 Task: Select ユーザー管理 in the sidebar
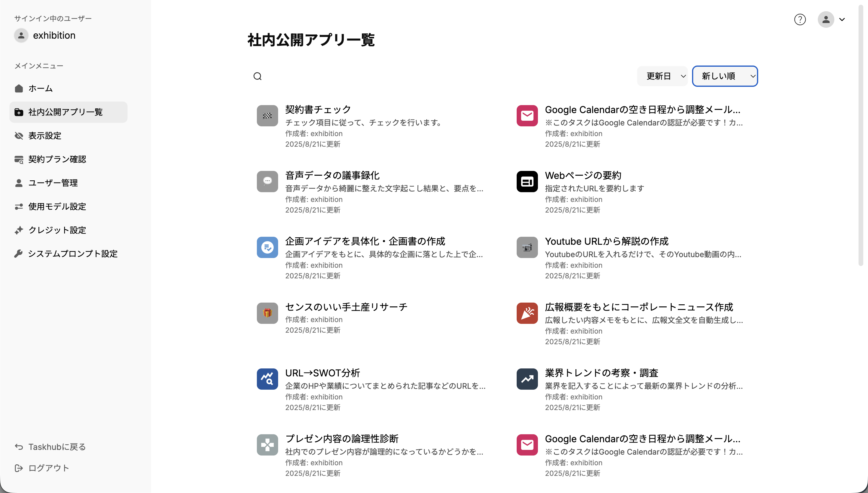[53, 183]
